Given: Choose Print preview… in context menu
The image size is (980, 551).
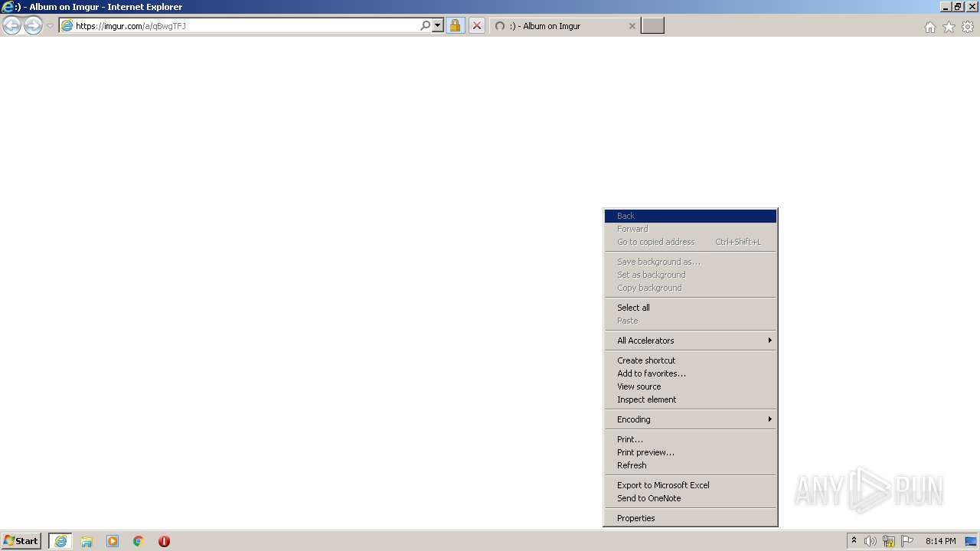Looking at the screenshot, I should [691, 452].
